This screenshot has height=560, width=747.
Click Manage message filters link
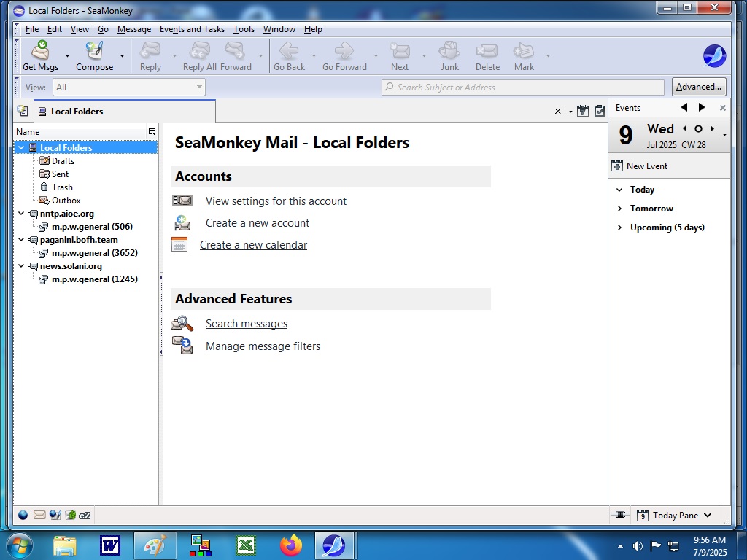click(263, 346)
